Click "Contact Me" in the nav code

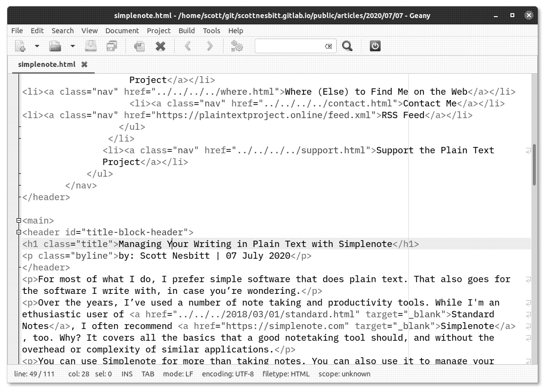(430, 103)
